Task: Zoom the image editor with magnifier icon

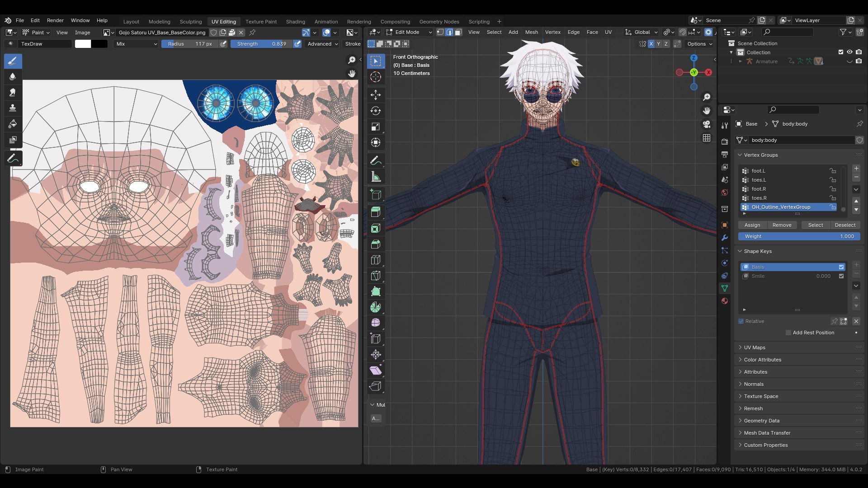Action: [352, 60]
